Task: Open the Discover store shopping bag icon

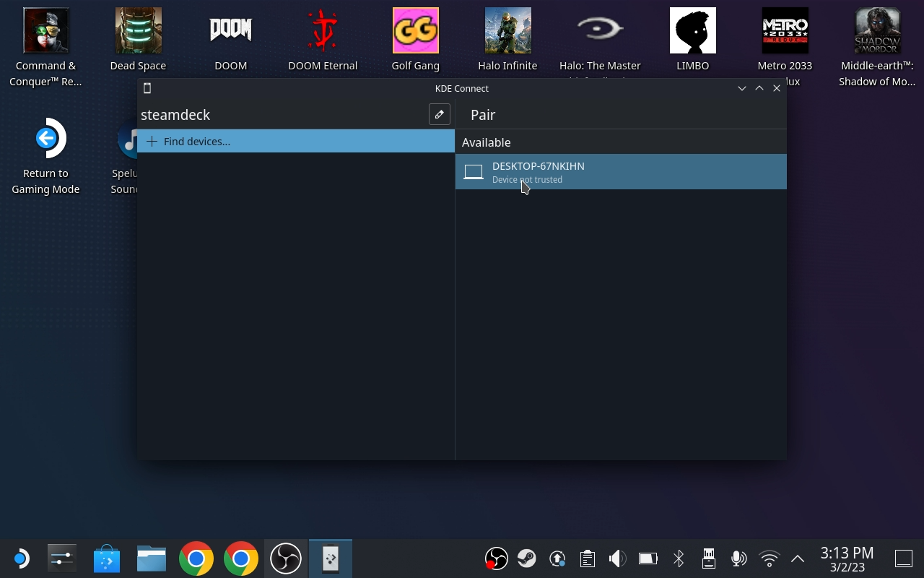Action: 107,558
